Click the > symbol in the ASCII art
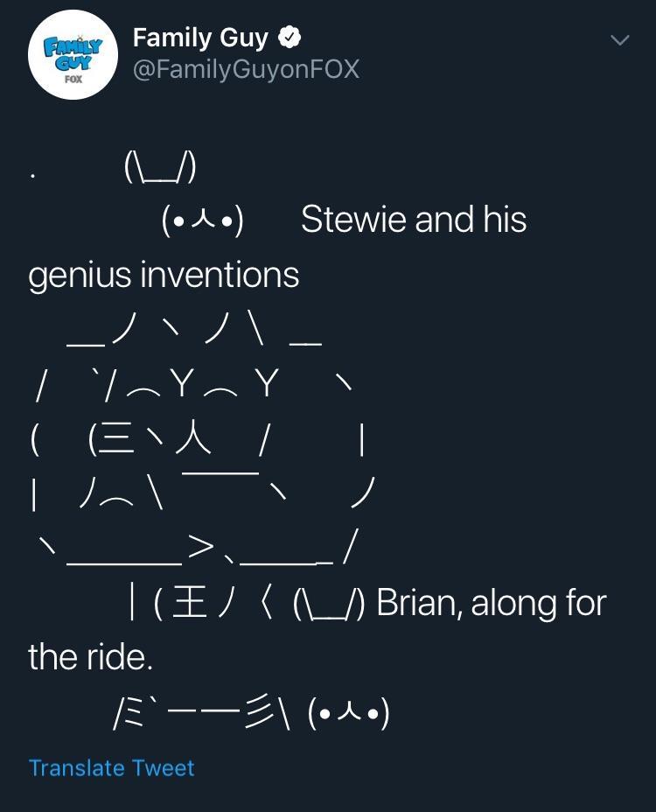Screen dimensions: 656x812 pos(200,549)
